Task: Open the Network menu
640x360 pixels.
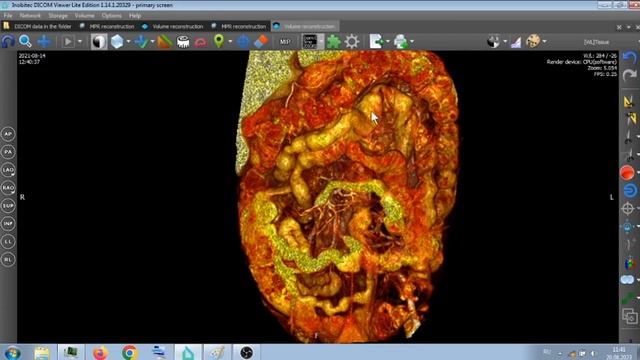Action: (x=30, y=16)
